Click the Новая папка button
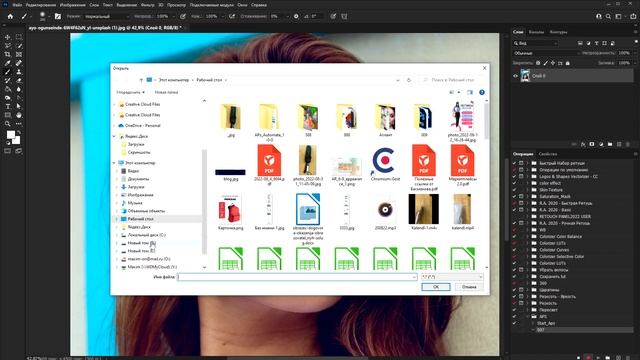This screenshot has height=360, width=640. tap(166, 92)
